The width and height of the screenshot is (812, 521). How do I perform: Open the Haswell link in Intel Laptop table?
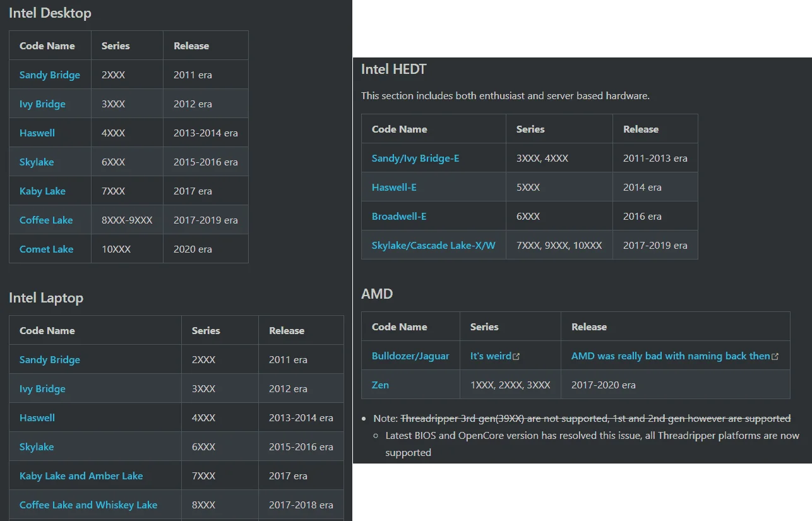[37, 417]
